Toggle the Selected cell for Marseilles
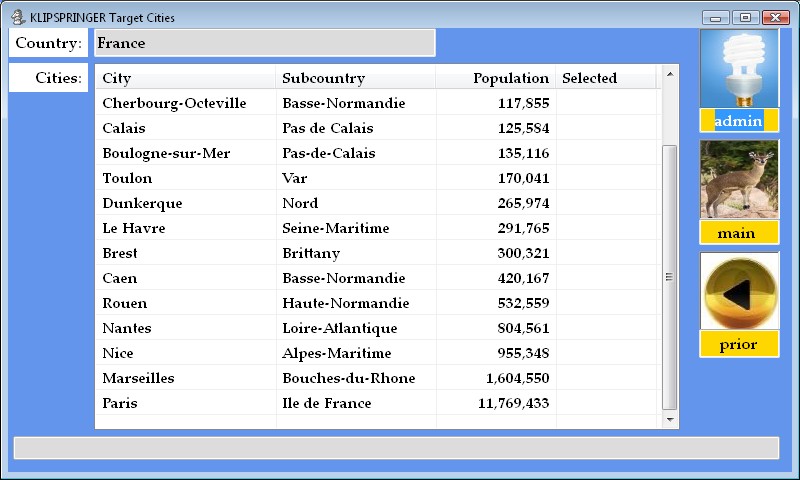Viewport: 800px width, 480px height. click(x=606, y=378)
